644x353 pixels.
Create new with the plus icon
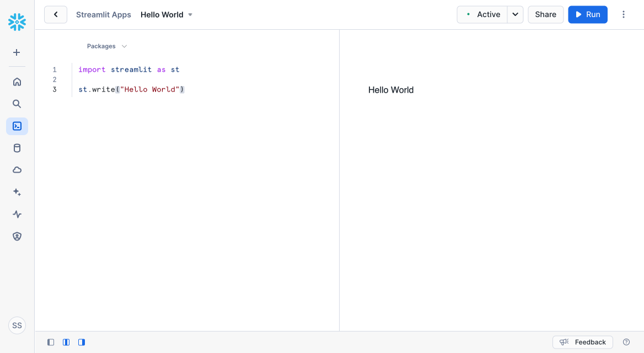point(17,52)
